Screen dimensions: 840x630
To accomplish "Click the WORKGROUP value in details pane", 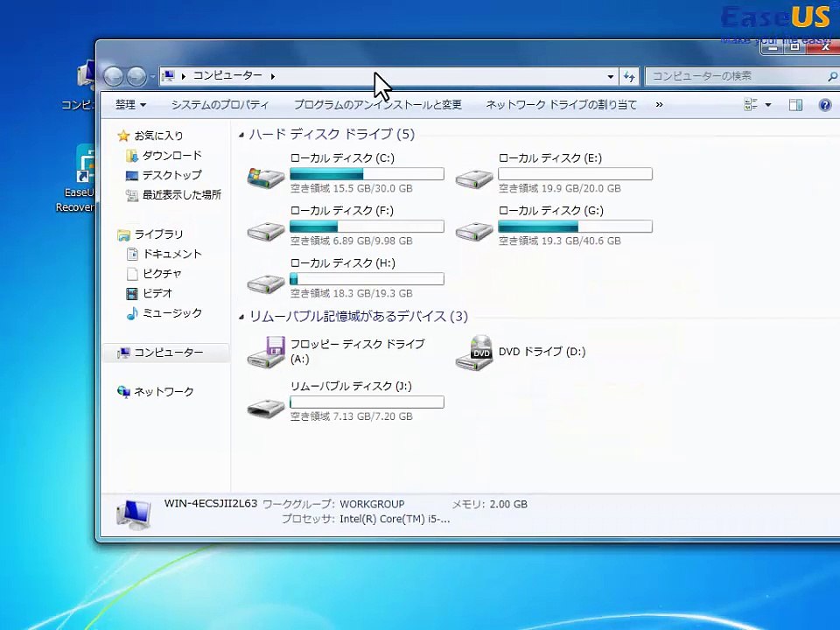I will click(373, 504).
